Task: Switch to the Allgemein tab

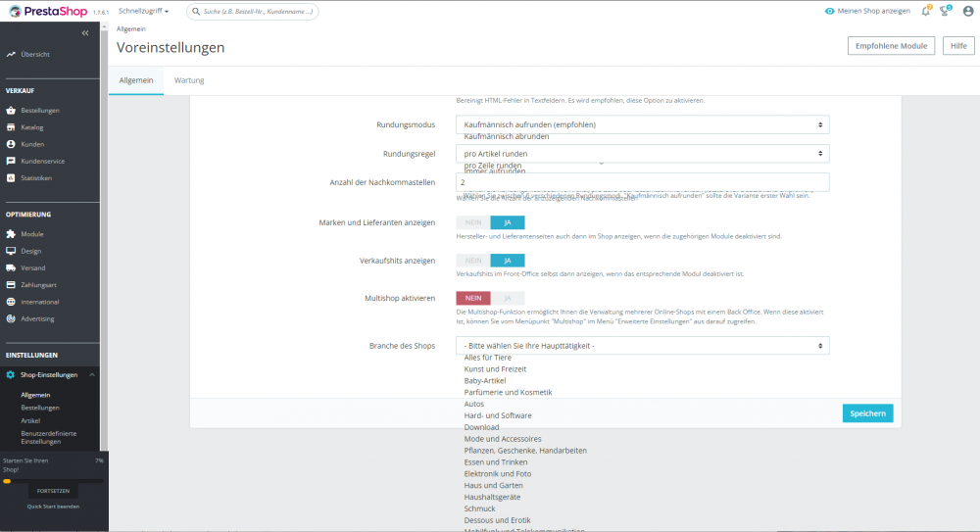Action: click(x=136, y=80)
